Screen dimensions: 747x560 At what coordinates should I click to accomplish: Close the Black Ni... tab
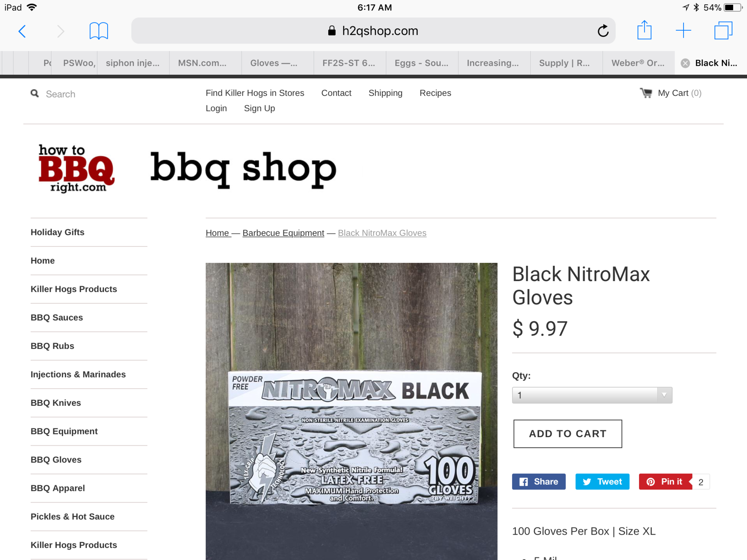coord(685,63)
